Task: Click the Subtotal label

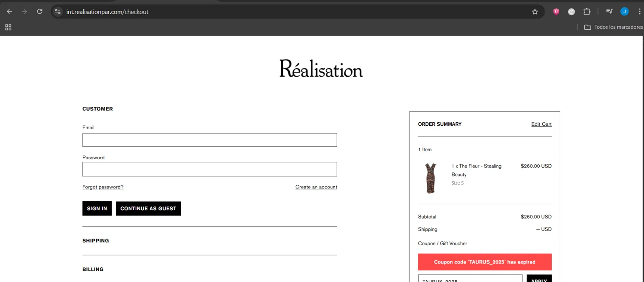Action: (x=427, y=217)
